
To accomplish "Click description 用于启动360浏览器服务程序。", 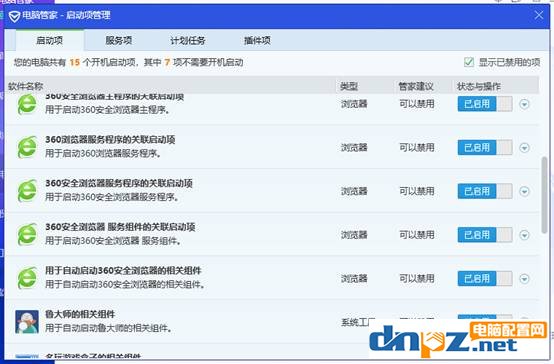I will (x=103, y=153).
